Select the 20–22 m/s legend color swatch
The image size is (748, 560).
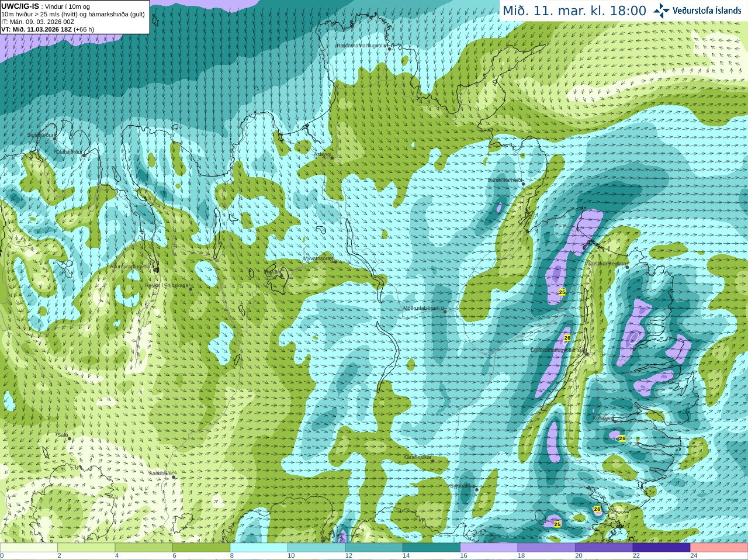pos(604,548)
